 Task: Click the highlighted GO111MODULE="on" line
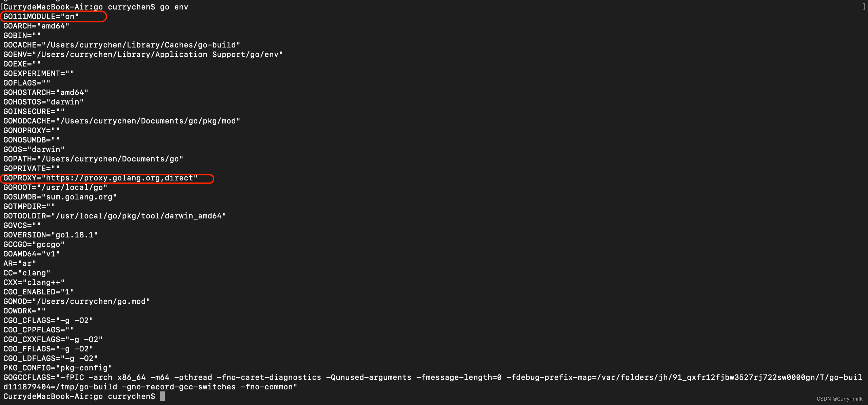tap(41, 16)
